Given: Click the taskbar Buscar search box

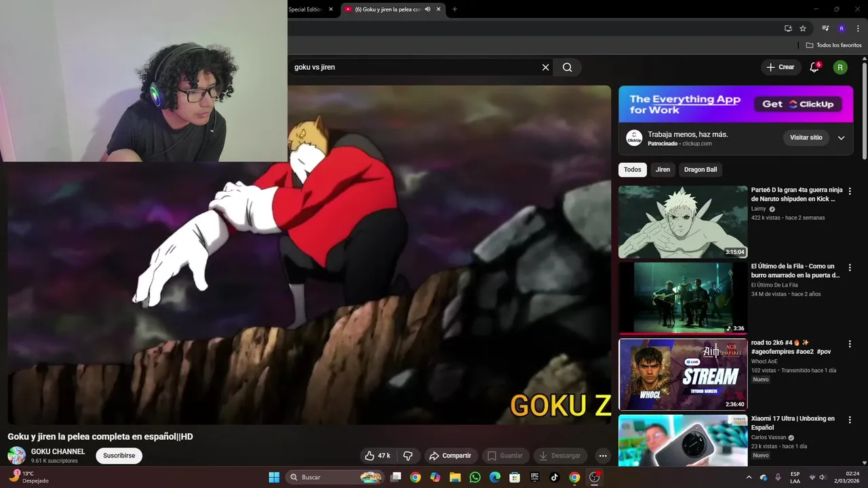Looking at the screenshot, I should pyautogui.click(x=335, y=477).
